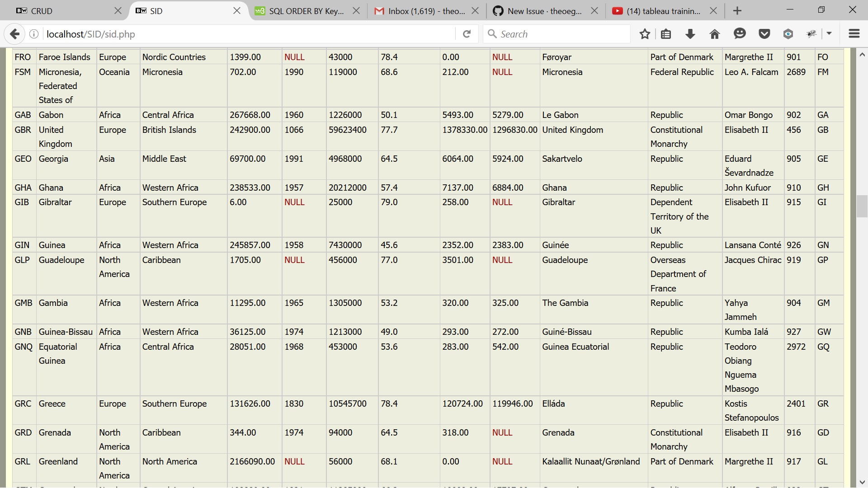Open the bookmarks library icon
The image size is (868, 488).
(x=666, y=34)
